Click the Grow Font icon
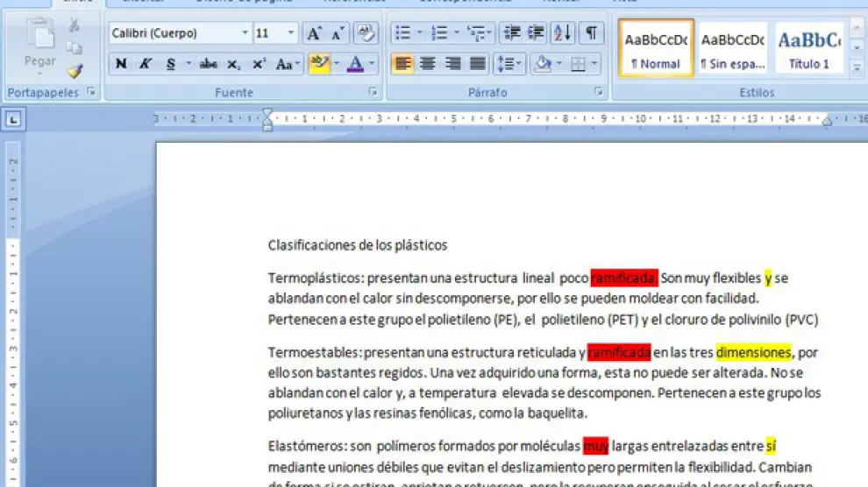The width and height of the screenshot is (868, 487). [313, 33]
